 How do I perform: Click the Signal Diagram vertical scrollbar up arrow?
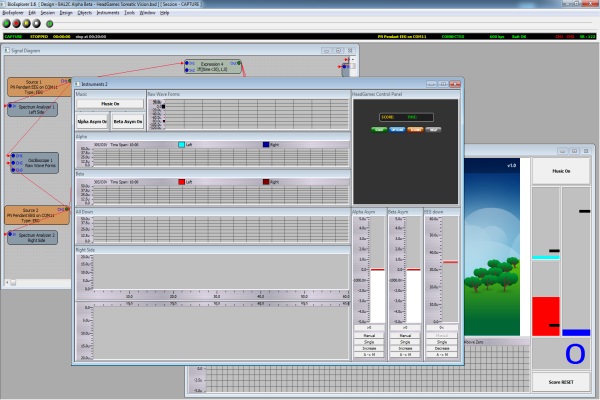click(353, 59)
